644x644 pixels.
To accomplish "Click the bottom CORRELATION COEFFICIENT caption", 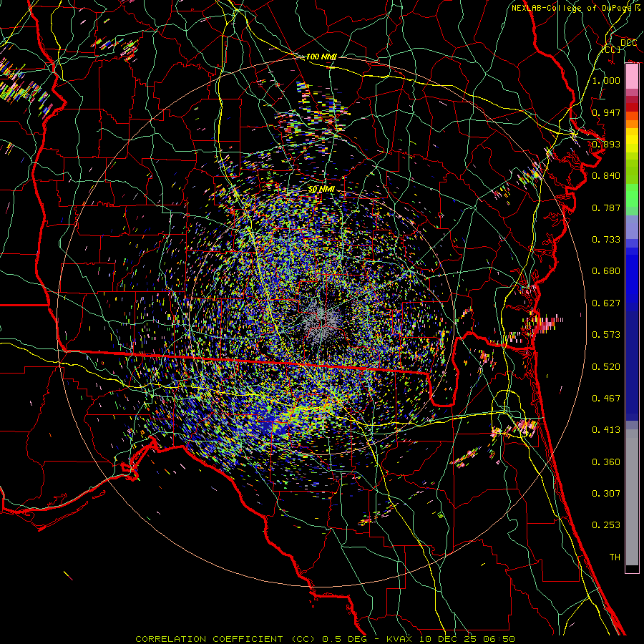I will tap(325, 639).
